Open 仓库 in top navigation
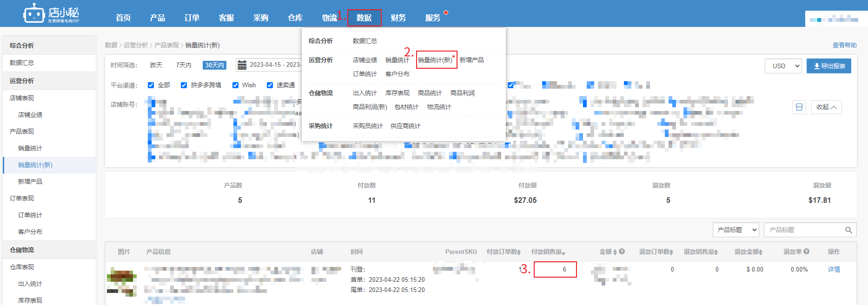The image size is (868, 305). pos(295,18)
